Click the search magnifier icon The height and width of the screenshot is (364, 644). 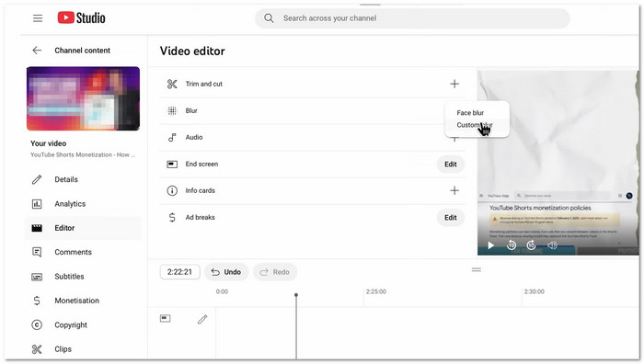(x=269, y=18)
